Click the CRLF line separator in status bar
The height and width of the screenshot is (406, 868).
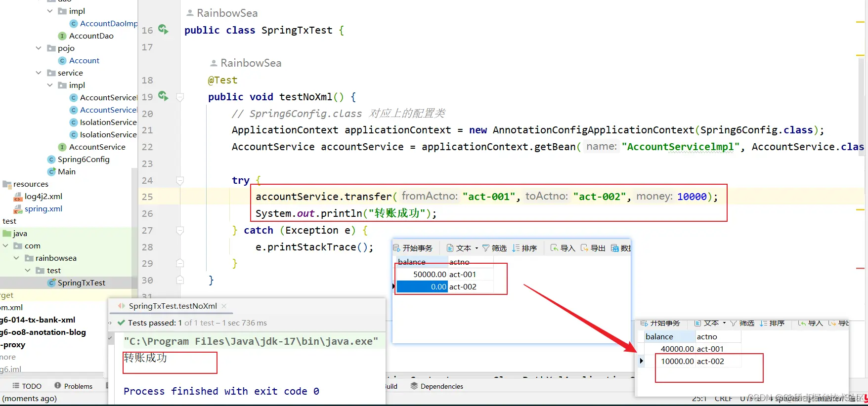pyautogui.click(x=724, y=399)
